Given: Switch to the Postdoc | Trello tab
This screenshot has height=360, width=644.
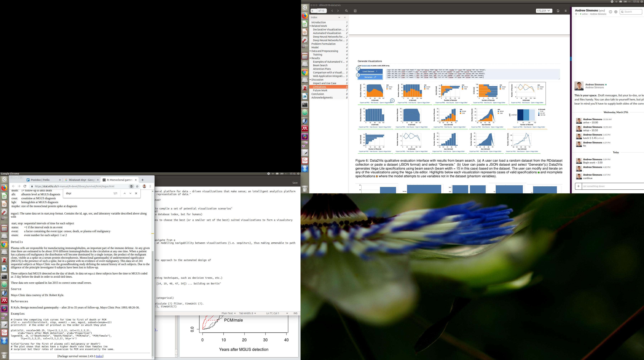Looking at the screenshot, I should click(40, 180).
